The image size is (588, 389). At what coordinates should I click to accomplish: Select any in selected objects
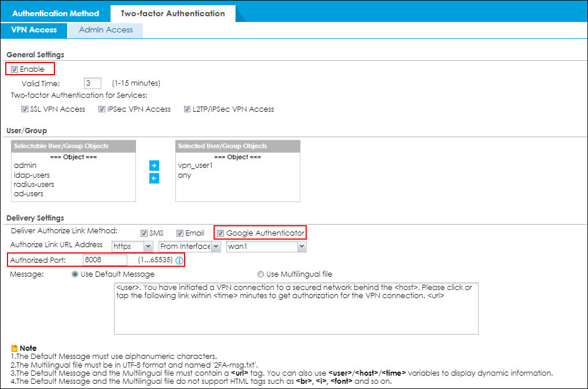(x=185, y=175)
